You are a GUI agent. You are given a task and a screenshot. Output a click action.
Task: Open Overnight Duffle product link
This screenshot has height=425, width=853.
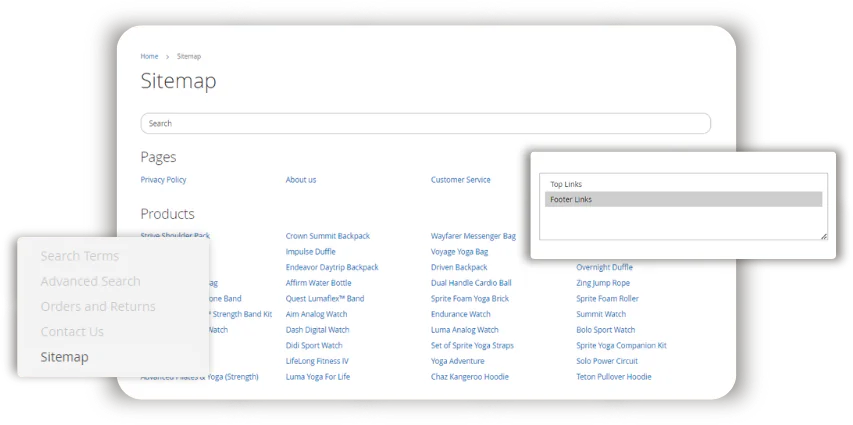coord(604,268)
